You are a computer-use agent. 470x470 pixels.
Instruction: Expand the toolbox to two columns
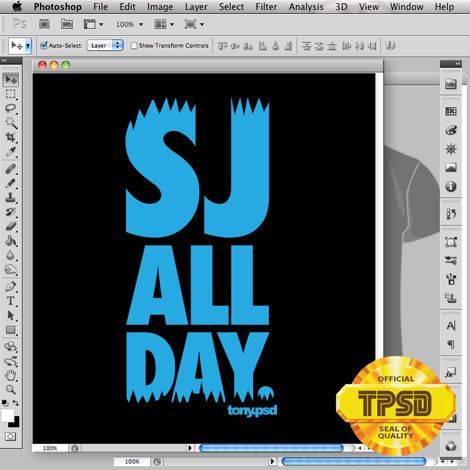[x=4, y=60]
